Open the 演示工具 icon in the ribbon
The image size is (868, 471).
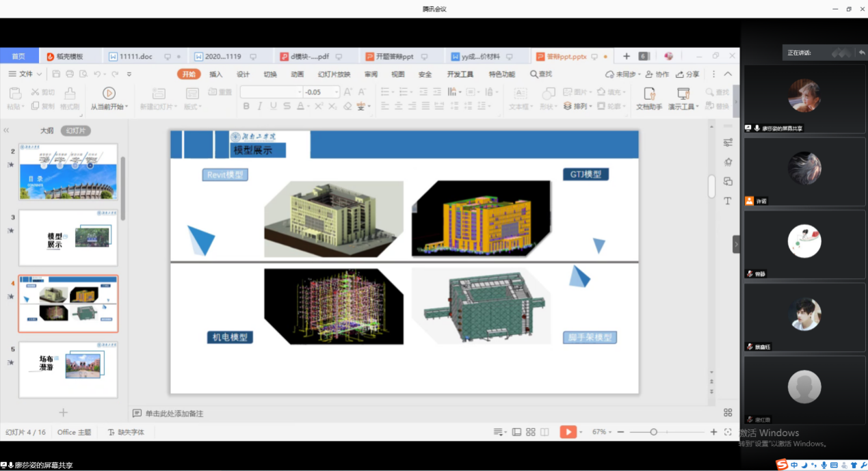coord(682,94)
